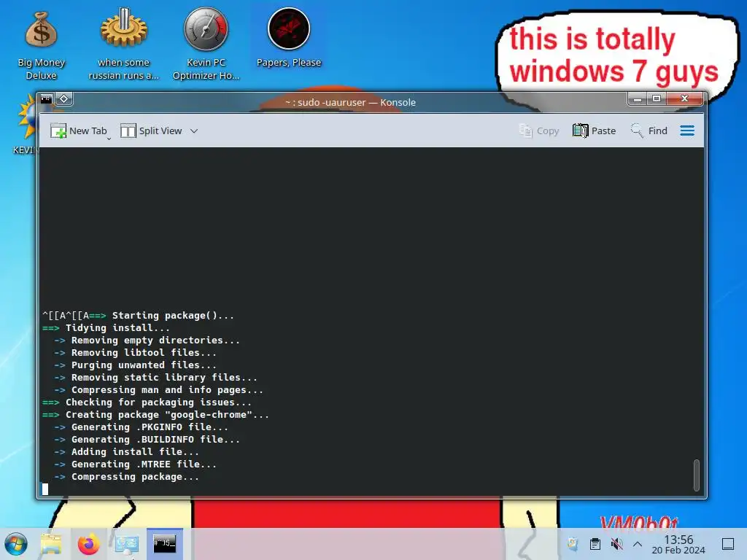Open the Start menu orb
This screenshot has width=747, height=560.
coord(16,544)
